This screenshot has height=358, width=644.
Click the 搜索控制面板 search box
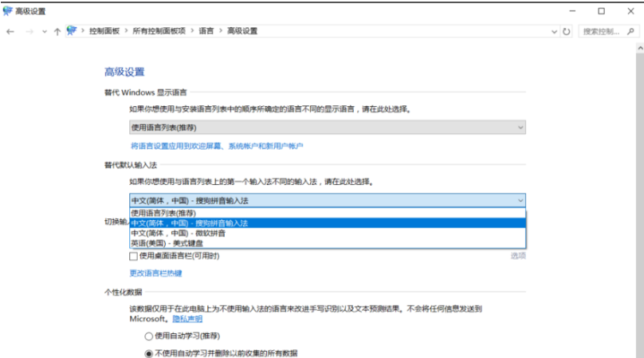point(606,31)
